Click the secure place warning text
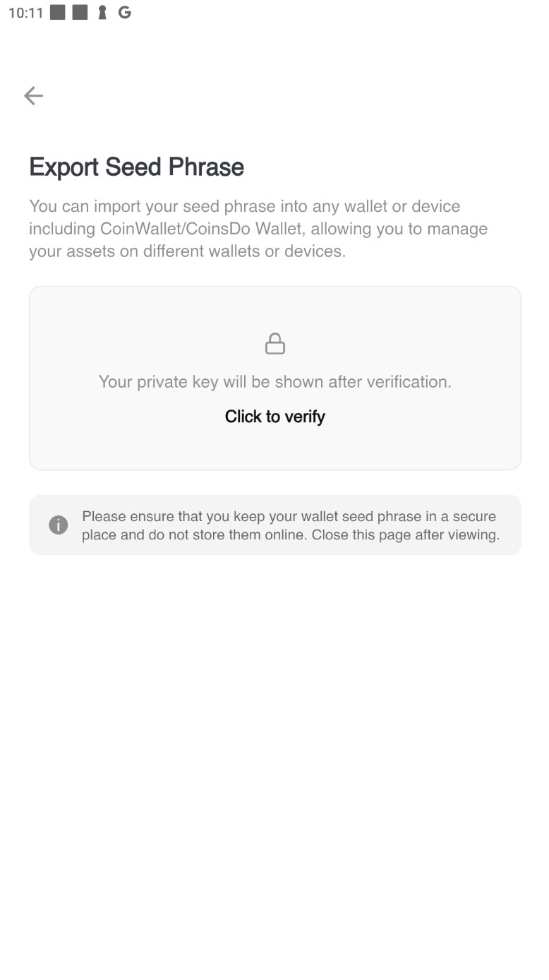Screen dimensions: 549x980 (x=289, y=516)
